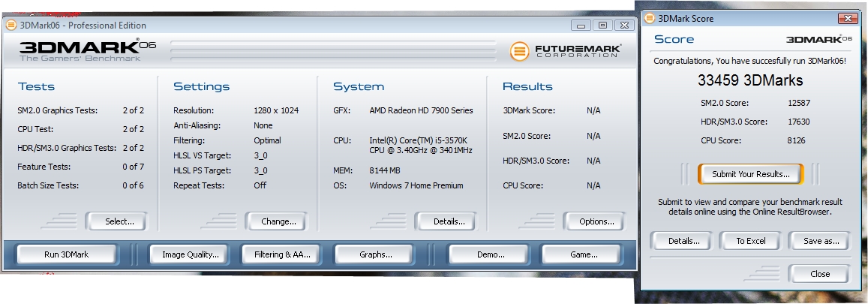The height and width of the screenshot is (304, 868).
Task: Click the resolution value 1280 x 1024
Action: point(276,110)
